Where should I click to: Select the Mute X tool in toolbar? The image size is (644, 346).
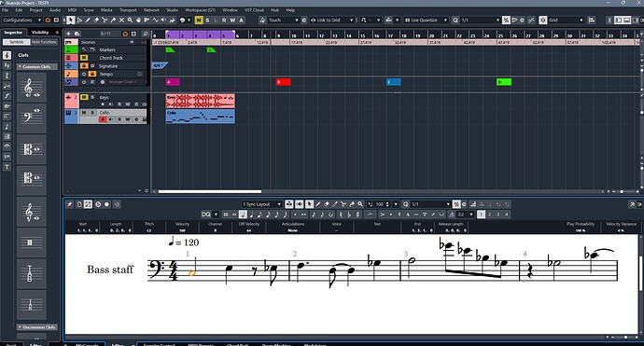point(121,21)
